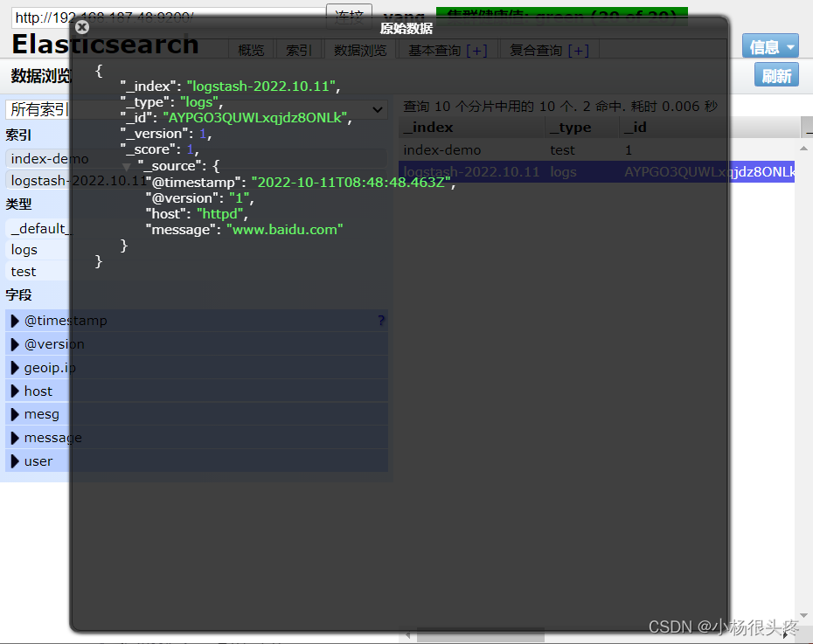Open the logstash-2022.10.11 result row
Screen dimensions: 813x644
coord(596,172)
